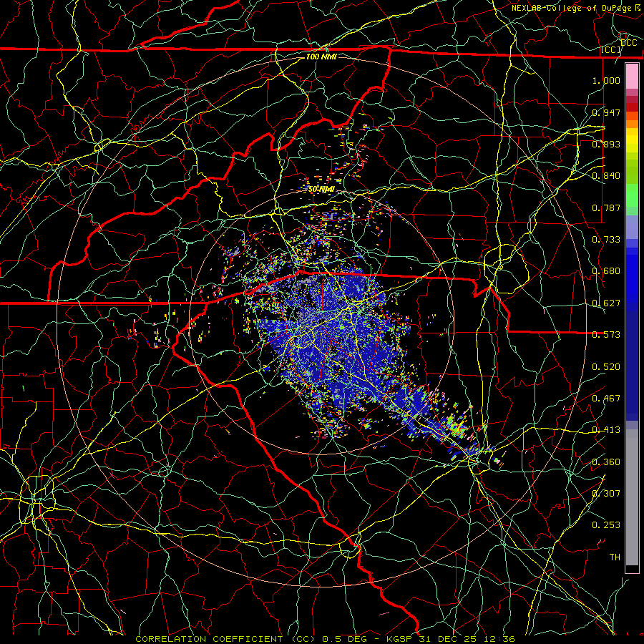Select the 0.840 scale value
This screenshot has width=644, height=644.
click(x=606, y=176)
